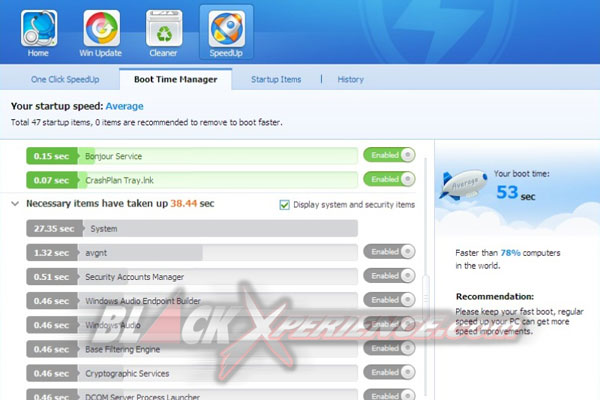Image resolution: width=600 pixels, height=400 pixels.
Task: Click the Windows Audio Endpoint Builder row
Action: coord(192,301)
